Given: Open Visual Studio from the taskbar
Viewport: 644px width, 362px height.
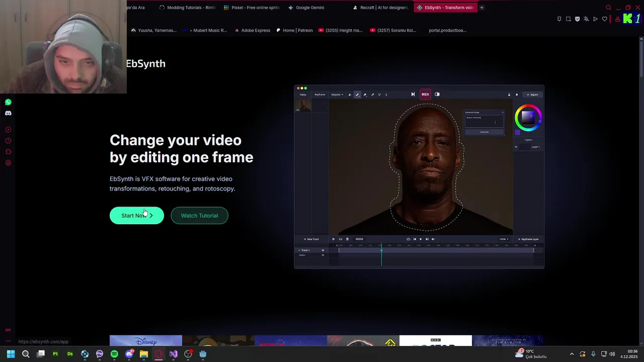Looking at the screenshot, I should [173, 354].
